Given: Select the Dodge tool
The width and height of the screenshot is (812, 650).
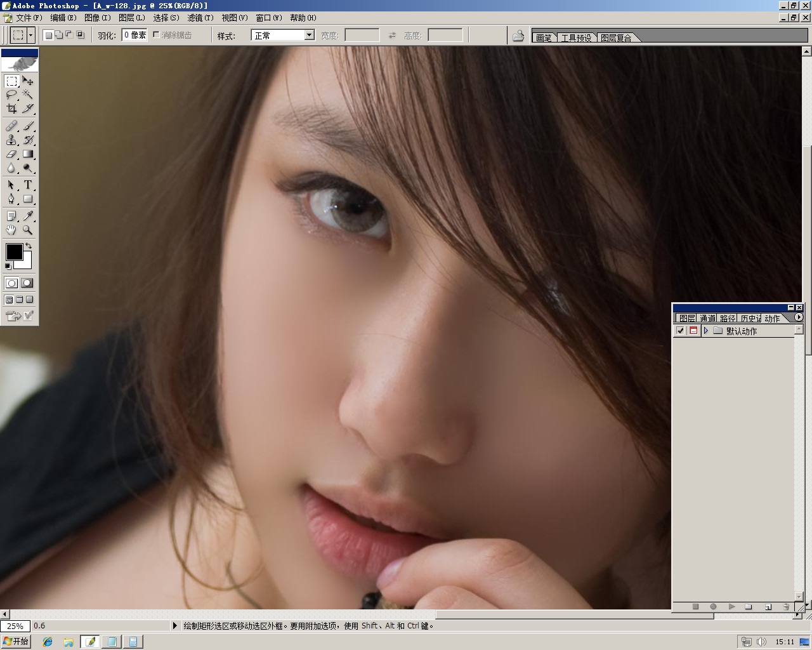Looking at the screenshot, I should [x=28, y=168].
